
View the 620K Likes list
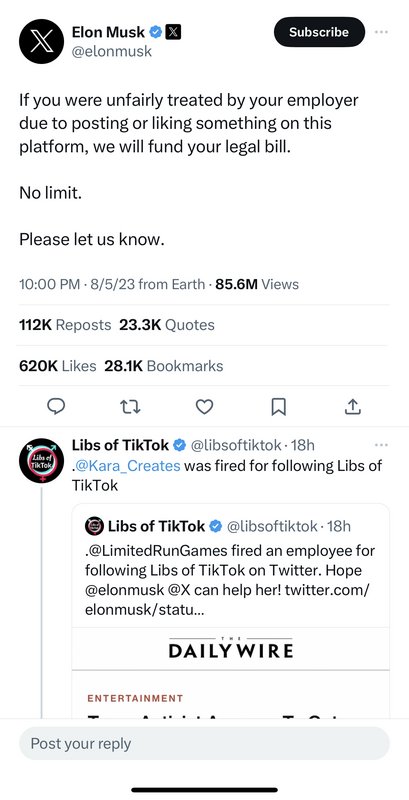point(58,366)
